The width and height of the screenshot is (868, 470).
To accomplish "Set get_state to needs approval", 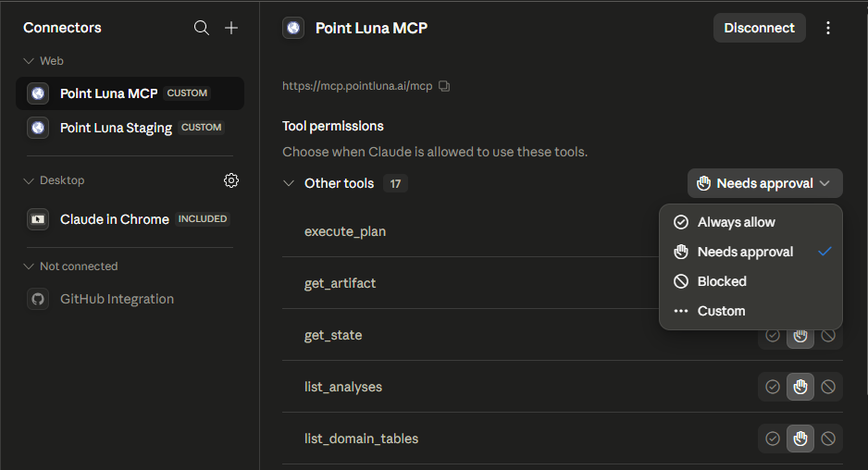I will tap(800, 338).
